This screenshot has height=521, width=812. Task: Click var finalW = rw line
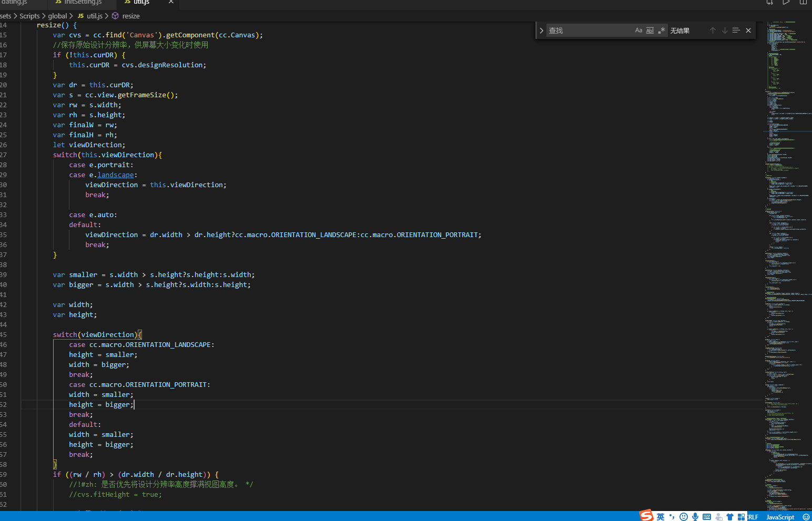(85, 125)
